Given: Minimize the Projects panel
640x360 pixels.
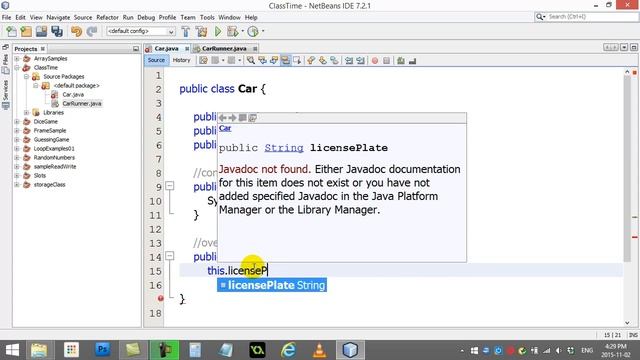Looking at the screenshot, I should point(136,49).
